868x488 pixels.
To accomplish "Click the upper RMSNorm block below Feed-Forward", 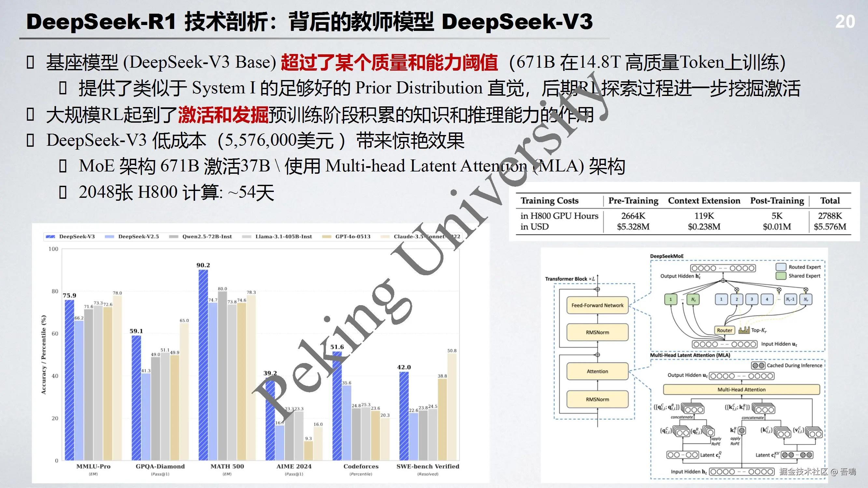I will (597, 332).
